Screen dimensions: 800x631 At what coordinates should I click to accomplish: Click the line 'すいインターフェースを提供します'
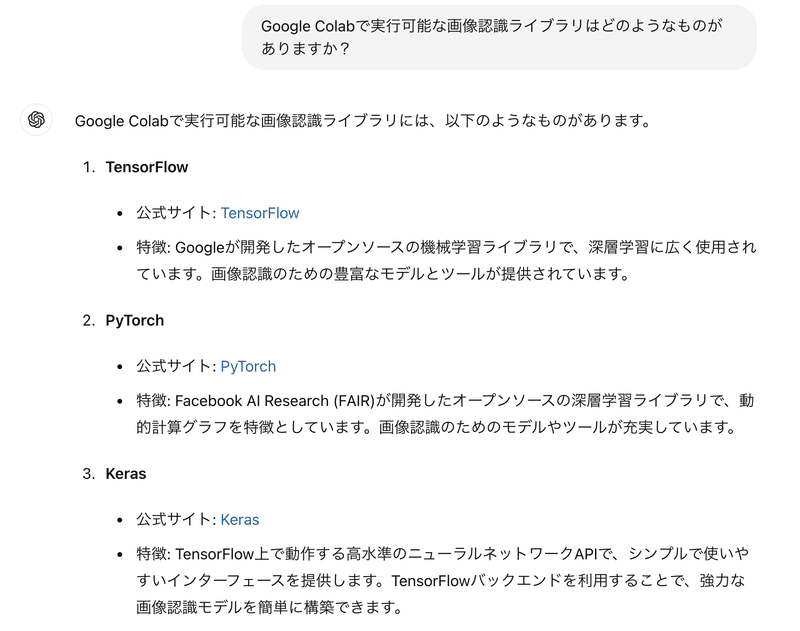(x=260, y=581)
